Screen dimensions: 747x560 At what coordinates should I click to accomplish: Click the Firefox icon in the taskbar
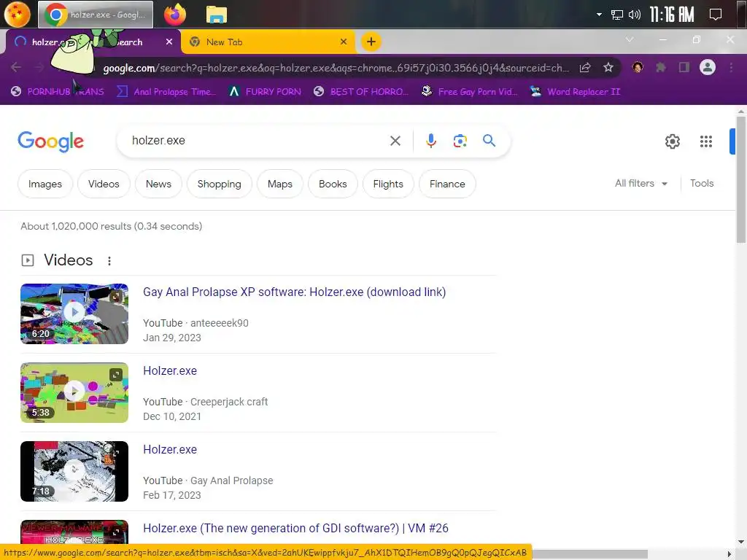pyautogui.click(x=175, y=15)
